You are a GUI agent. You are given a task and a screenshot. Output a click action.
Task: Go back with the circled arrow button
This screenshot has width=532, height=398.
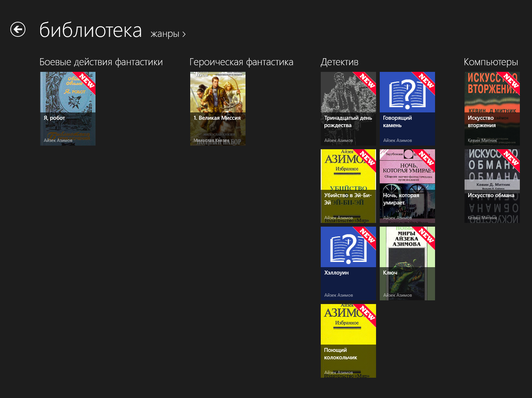18,29
